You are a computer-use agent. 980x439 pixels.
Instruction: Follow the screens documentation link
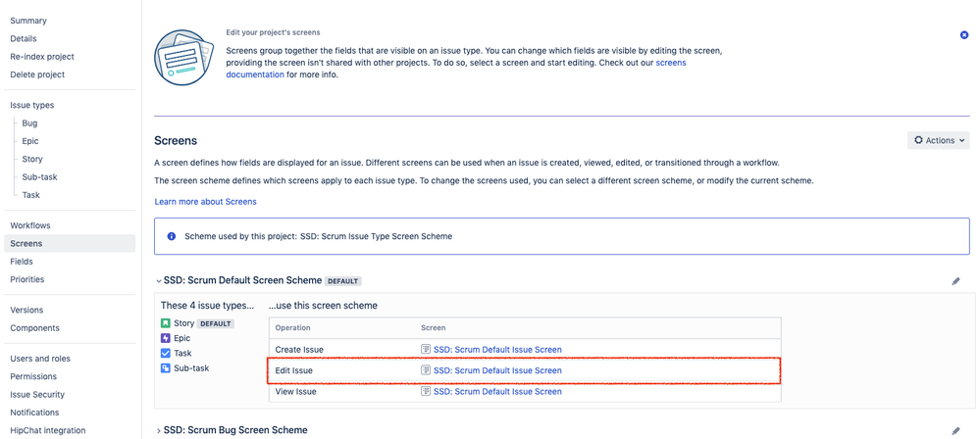pos(254,74)
